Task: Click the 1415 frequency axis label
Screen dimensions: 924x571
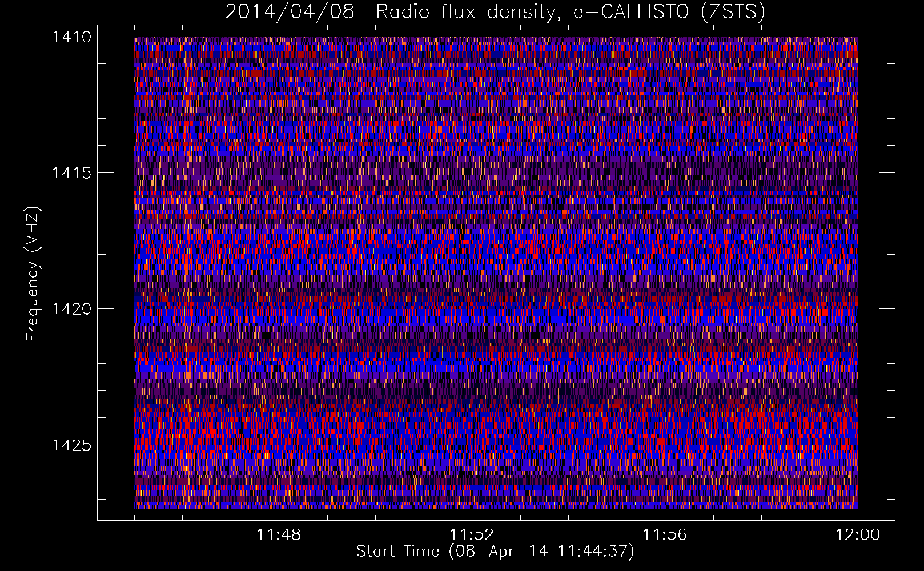Action: (71, 173)
